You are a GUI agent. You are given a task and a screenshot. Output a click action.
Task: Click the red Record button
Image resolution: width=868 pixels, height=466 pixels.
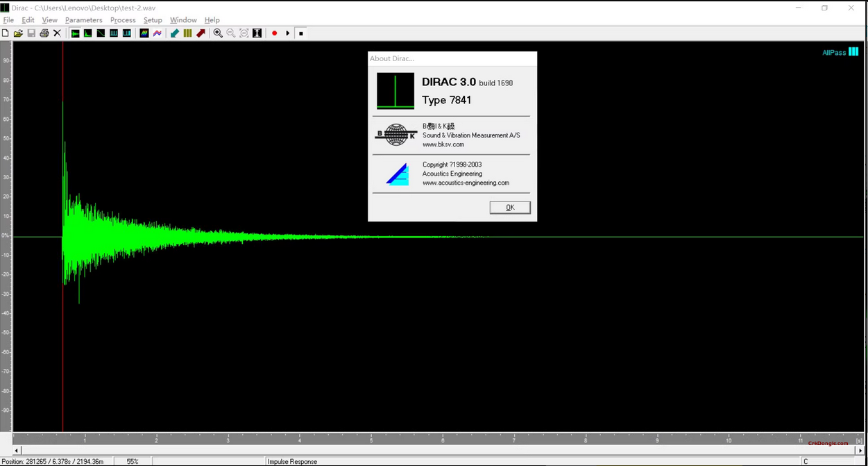pos(275,33)
